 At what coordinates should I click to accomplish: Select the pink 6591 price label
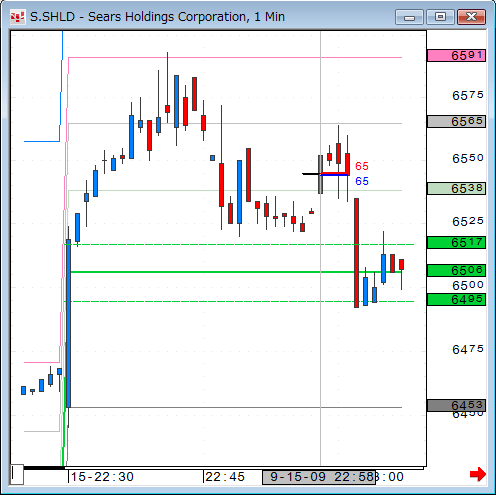(456, 55)
